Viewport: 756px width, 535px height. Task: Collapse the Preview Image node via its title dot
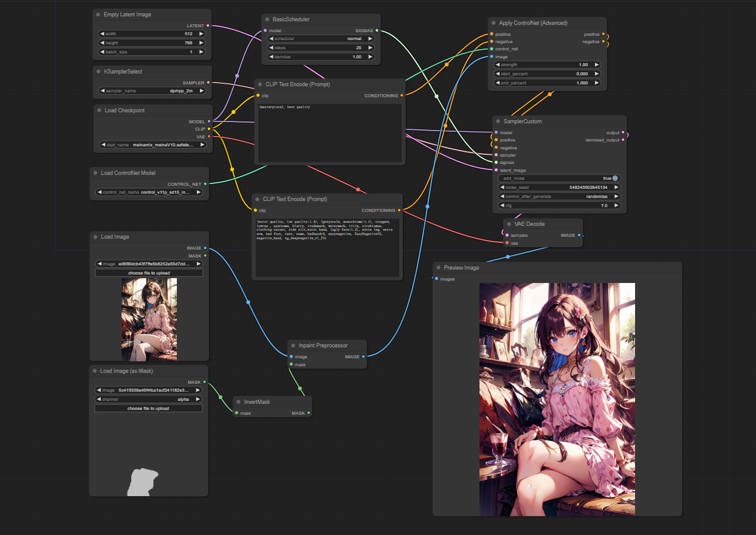[x=438, y=268]
